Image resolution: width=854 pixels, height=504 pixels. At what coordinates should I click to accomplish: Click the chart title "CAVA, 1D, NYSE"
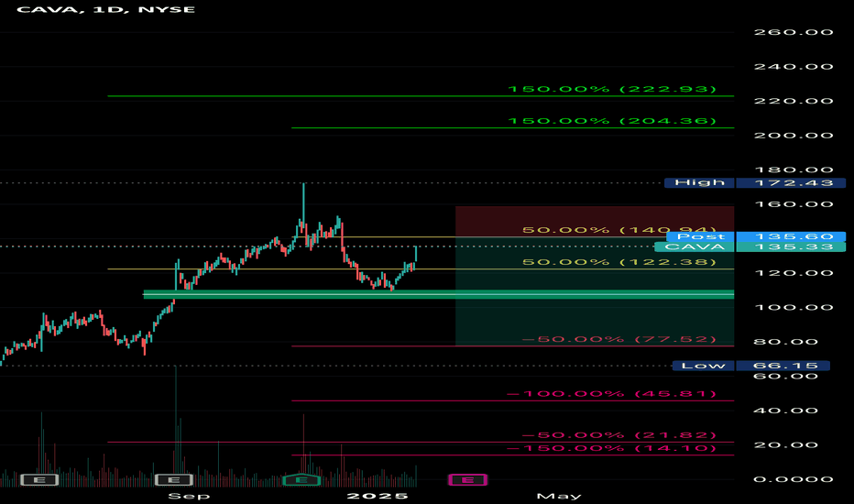point(105,9)
